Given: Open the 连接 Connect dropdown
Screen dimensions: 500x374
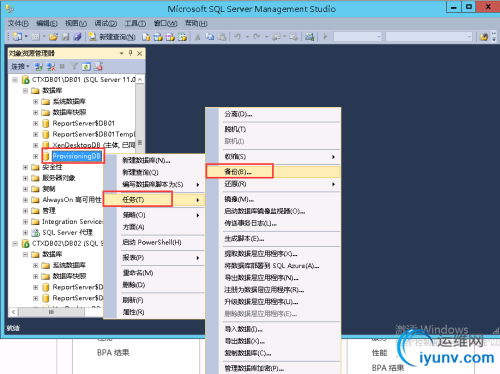Looking at the screenshot, I should coord(20,67).
